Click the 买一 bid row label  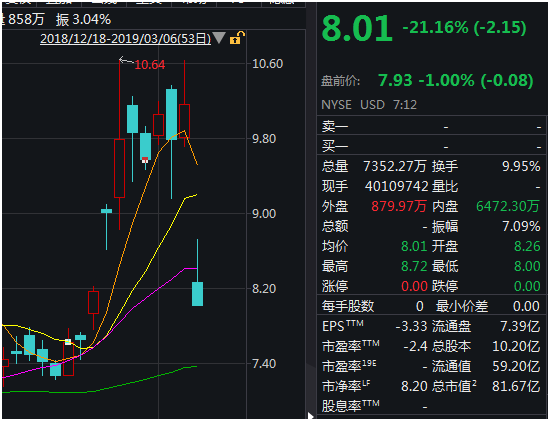tap(335, 146)
